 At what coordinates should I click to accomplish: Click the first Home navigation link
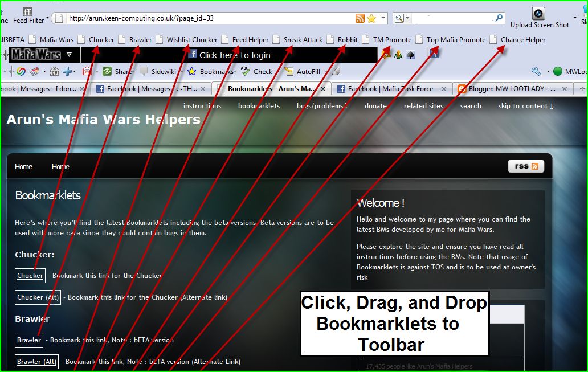[23, 166]
